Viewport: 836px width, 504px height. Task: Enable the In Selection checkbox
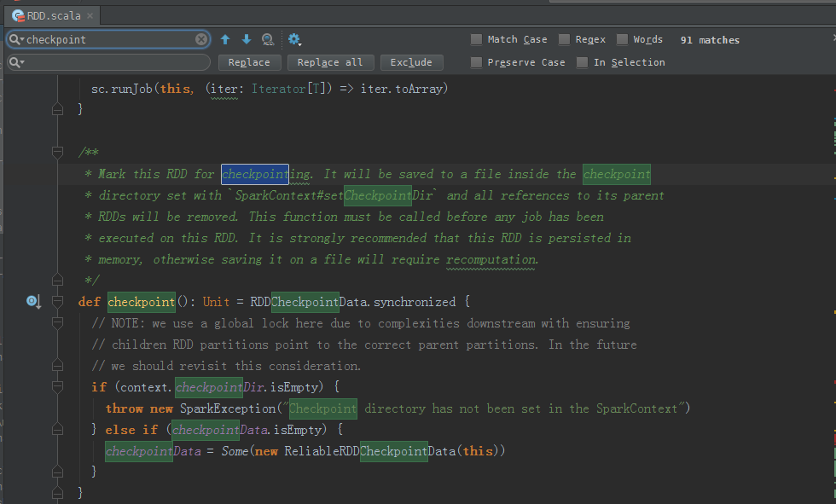[x=582, y=62]
